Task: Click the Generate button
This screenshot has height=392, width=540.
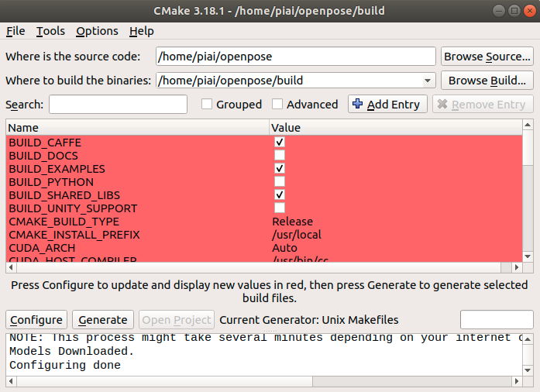Action: click(x=102, y=320)
